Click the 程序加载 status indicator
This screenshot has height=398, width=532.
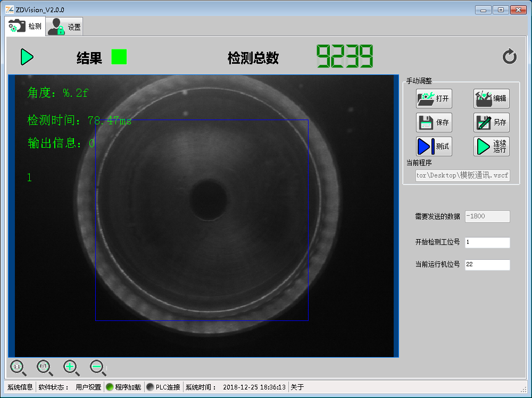(123, 387)
